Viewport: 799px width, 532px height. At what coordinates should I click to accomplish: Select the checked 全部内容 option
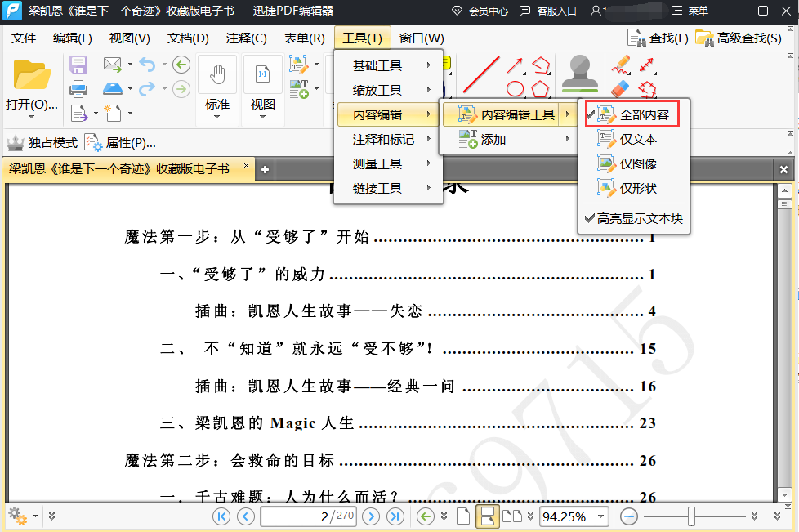tap(632, 114)
